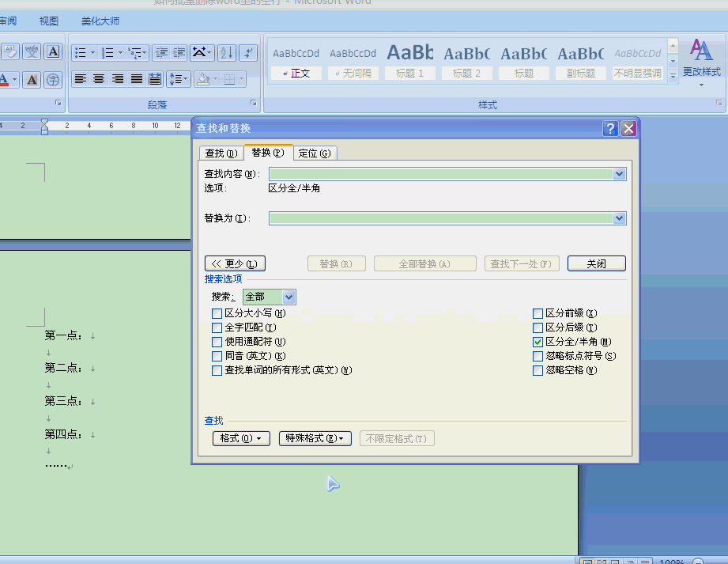
Task: Enable 区分前缀 match prefix checkbox
Action: [538, 313]
